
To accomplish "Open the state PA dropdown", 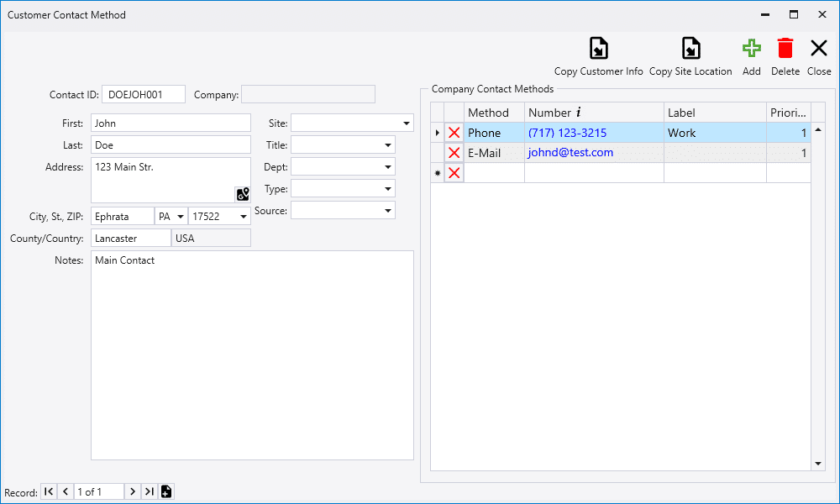I will pyautogui.click(x=181, y=217).
